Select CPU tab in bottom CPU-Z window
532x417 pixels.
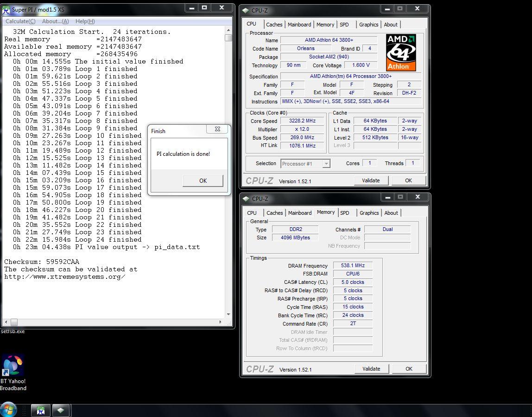pos(252,213)
